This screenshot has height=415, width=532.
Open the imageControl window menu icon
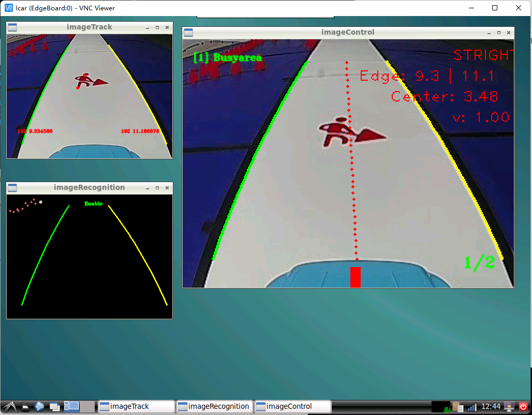(x=188, y=32)
